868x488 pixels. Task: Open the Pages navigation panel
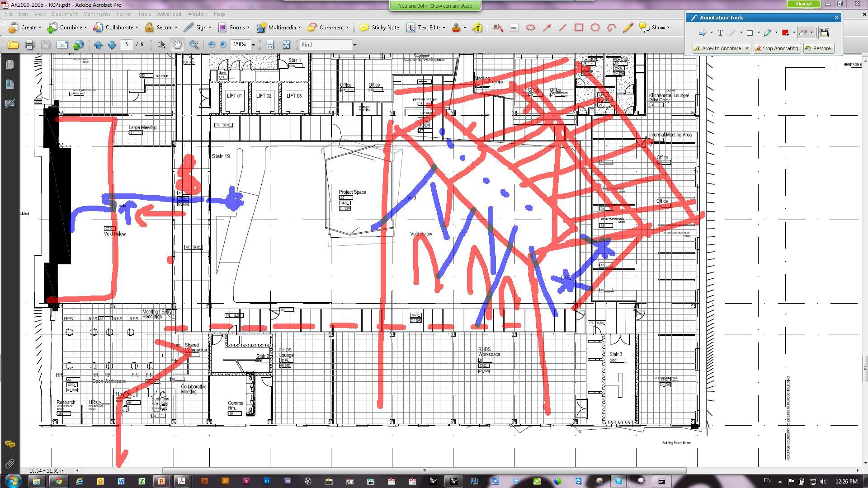click(x=9, y=65)
